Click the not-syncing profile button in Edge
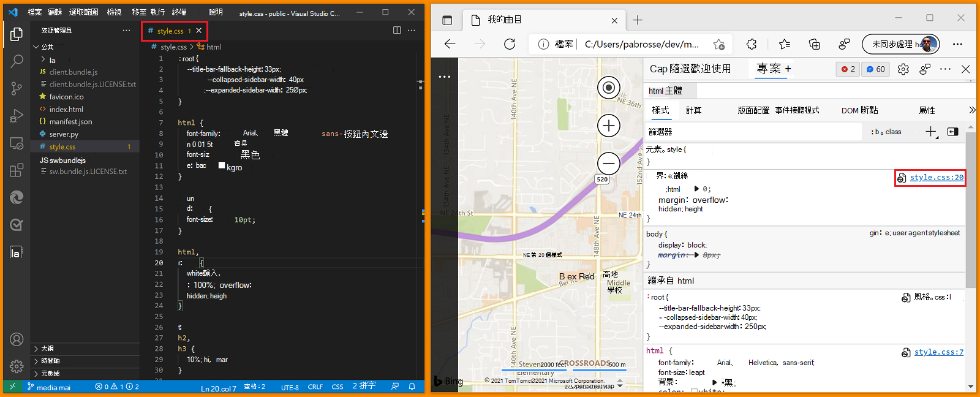 [x=900, y=44]
